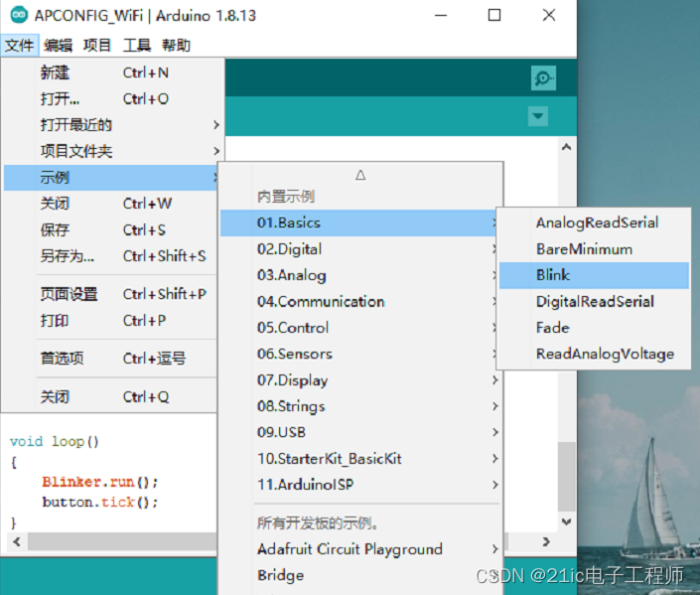Choose 关闭 with Ctrl+Q shortcut
700x595 pixels.
[x=111, y=396]
